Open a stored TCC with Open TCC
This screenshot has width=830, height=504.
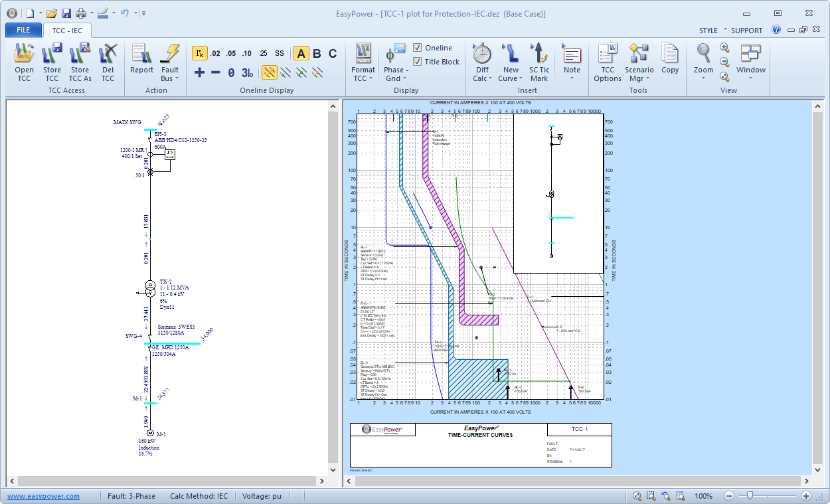point(24,62)
